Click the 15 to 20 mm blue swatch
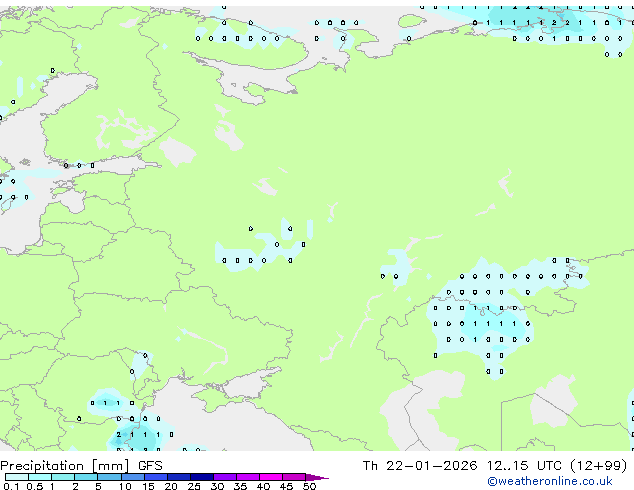Image resolution: width=634 pixels, height=490 pixels. tap(156, 477)
